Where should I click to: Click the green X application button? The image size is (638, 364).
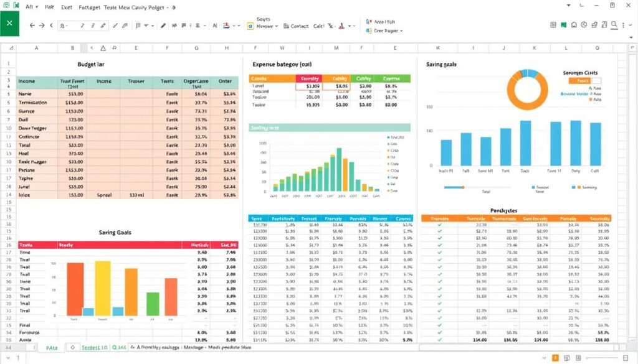tap(9, 23)
